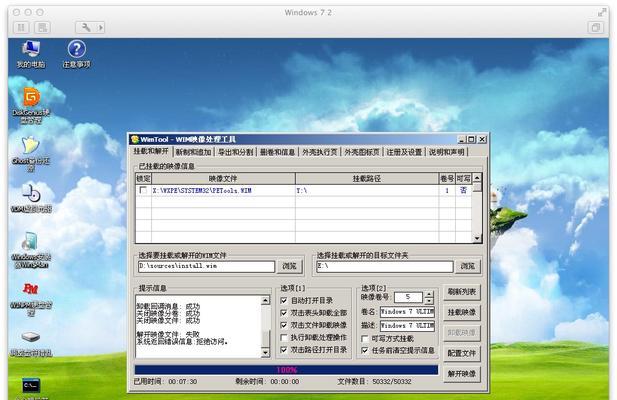Screen dimensions: 617x400
Task: Click the VM snapshot toolbar button
Action: click(42, 27)
